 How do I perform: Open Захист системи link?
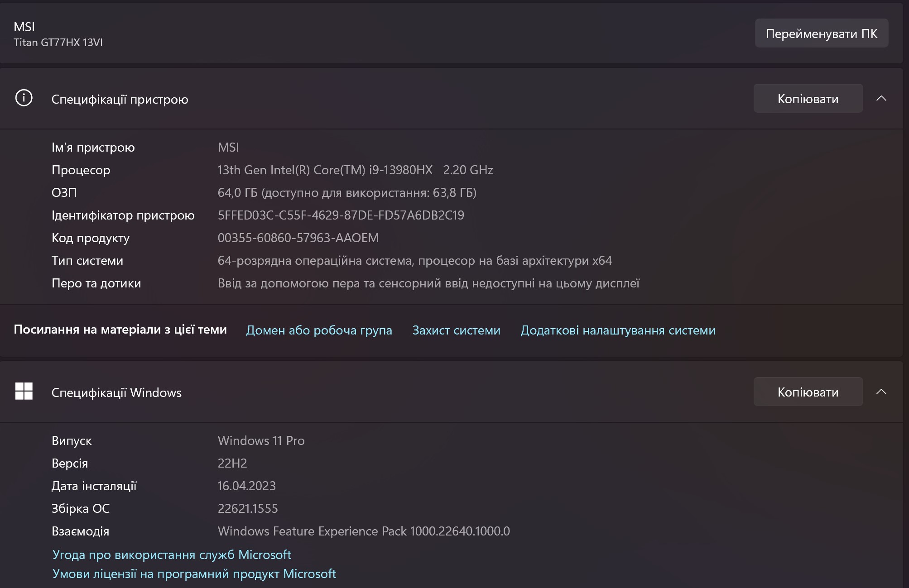click(456, 330)
